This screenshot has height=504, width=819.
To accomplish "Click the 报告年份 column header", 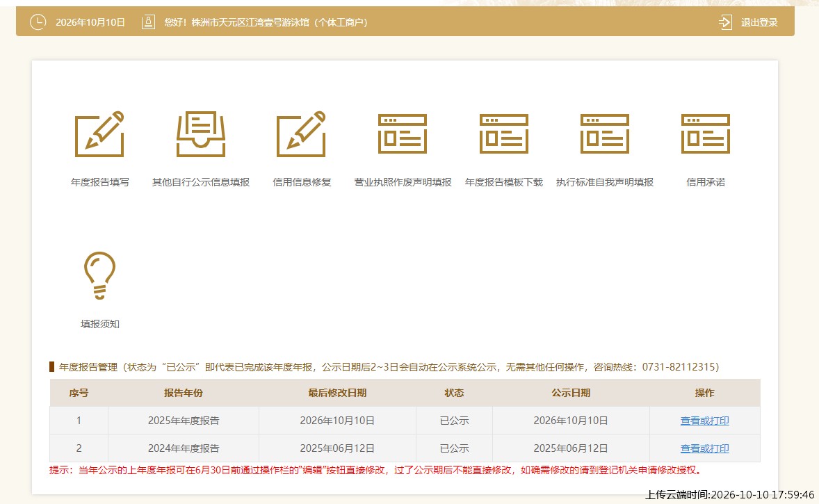I will tap(184, 393).
